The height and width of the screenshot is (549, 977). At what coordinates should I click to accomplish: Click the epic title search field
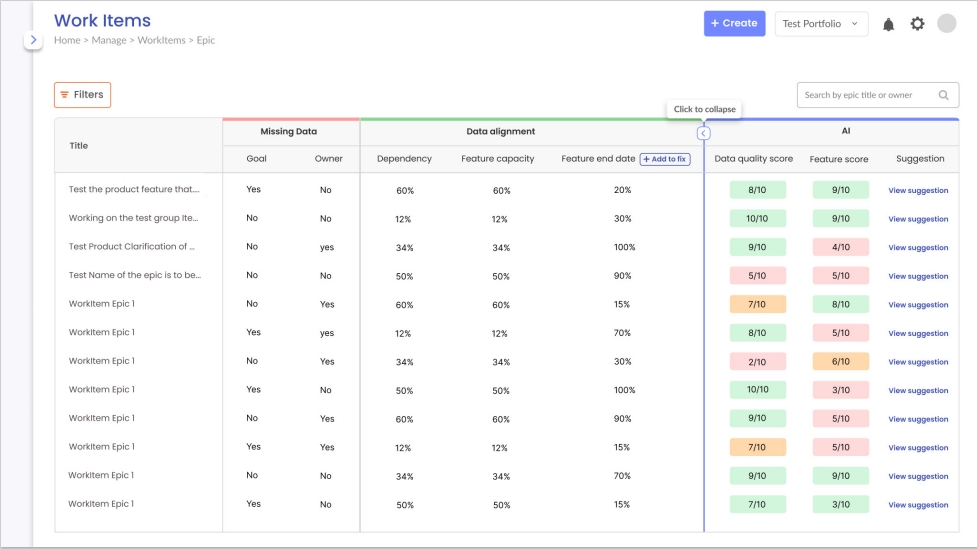click(x=865, y=95)
